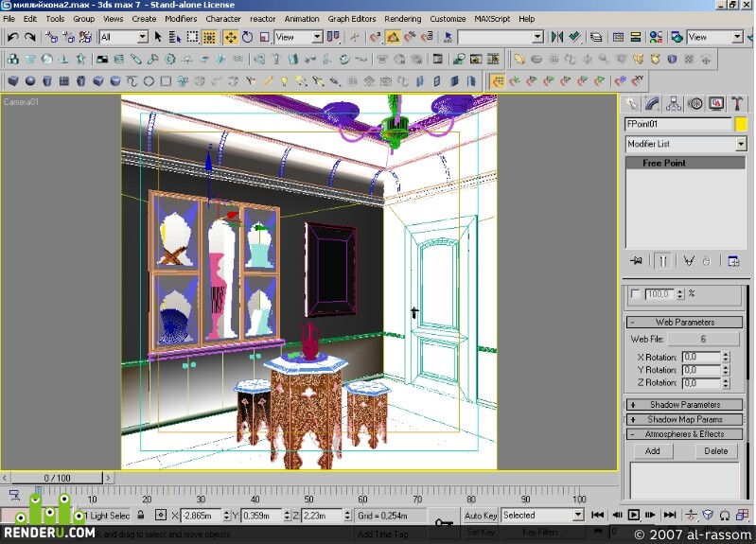Click the Mirror tool icon
The width and height of the screenshot is (756, 544).
click(x=557, y=37)
